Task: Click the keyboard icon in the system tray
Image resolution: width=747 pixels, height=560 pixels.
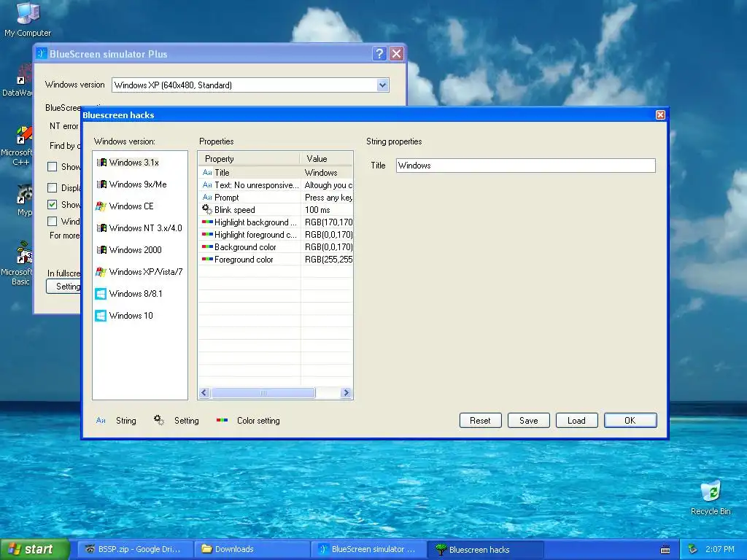Action: (665, 550)
